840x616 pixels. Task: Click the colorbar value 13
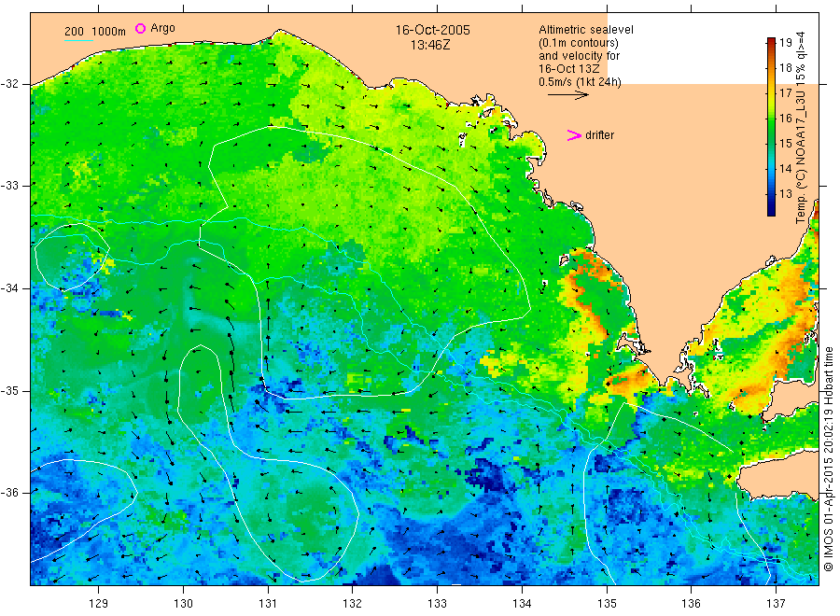tap(785, 194)
